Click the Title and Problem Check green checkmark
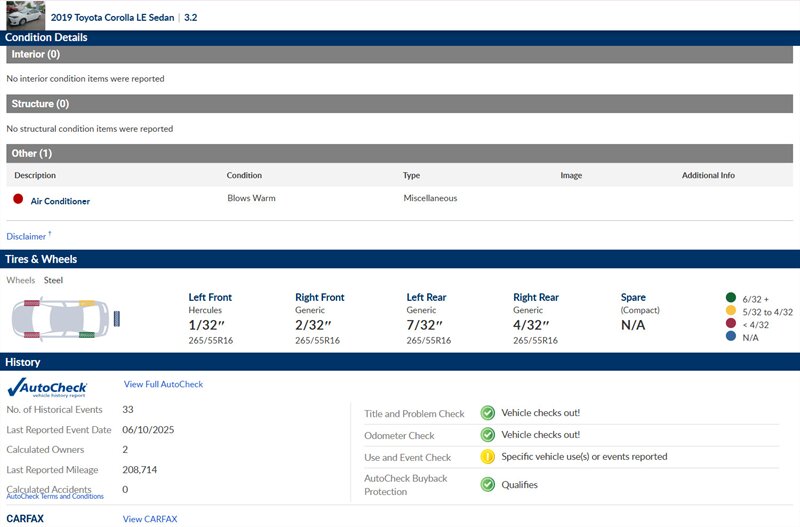 (x=487, y=413)
